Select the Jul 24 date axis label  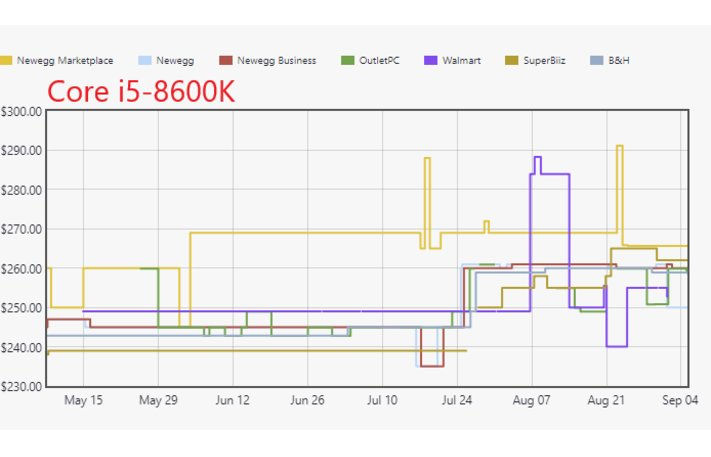(x=458, y=400)
